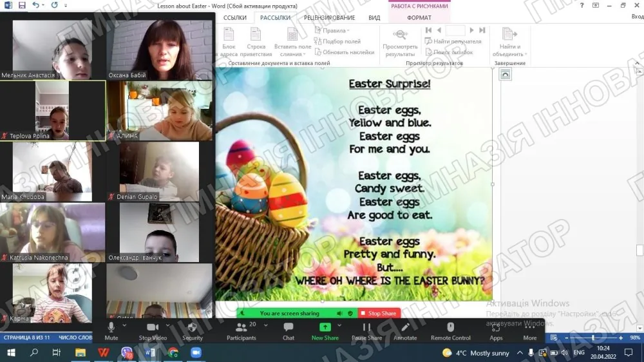Switch to ВИД ribbon tab
Viewport: 644px width, 362px height.
click(x=374, y=17)
